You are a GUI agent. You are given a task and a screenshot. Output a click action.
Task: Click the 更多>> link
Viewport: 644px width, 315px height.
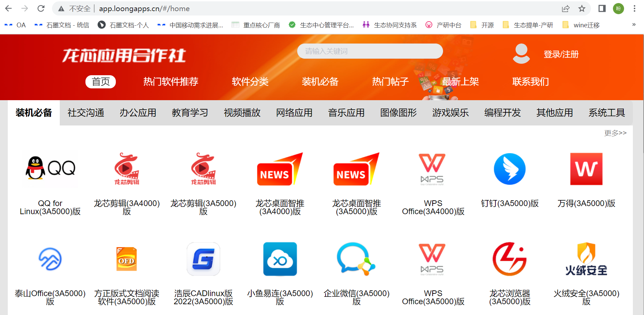[615, 133]
